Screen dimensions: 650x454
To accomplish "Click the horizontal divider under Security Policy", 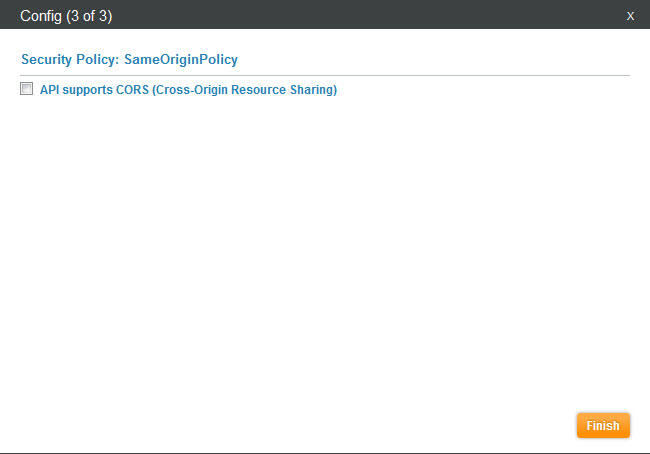I will point(325,75).
